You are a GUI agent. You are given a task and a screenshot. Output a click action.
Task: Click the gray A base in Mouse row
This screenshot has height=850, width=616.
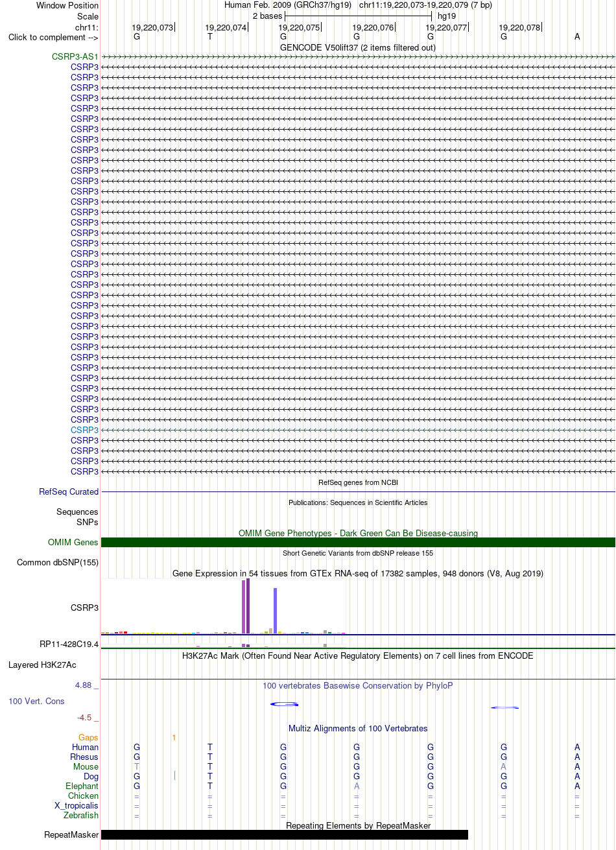tap(504, 766)
